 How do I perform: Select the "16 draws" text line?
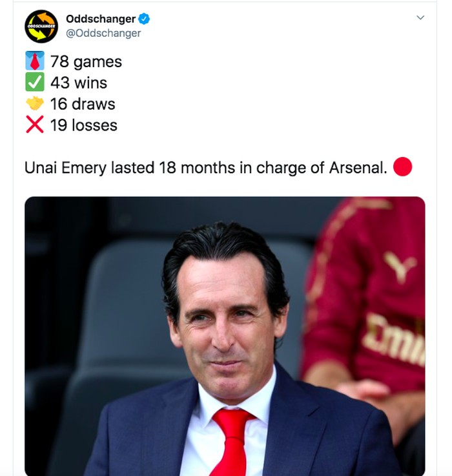83,104
